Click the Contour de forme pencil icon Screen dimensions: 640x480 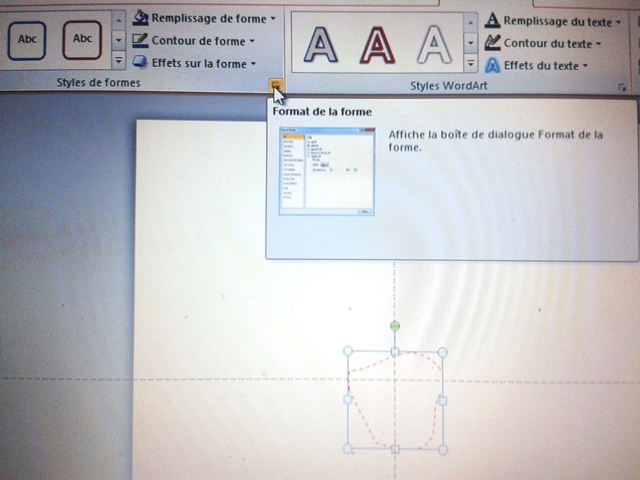[141, 41]
